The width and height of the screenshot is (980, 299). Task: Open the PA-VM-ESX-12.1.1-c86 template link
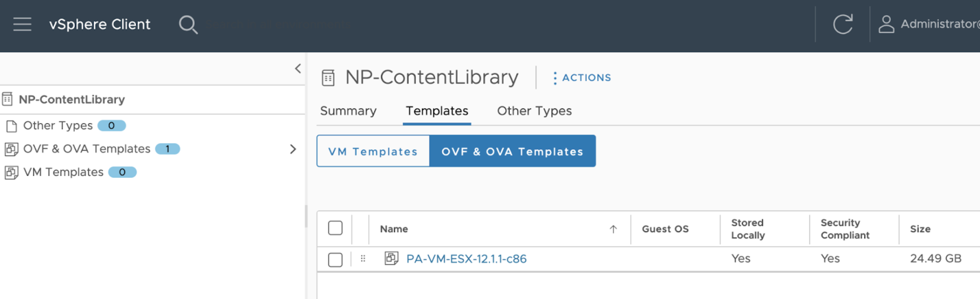coord(466,259)
